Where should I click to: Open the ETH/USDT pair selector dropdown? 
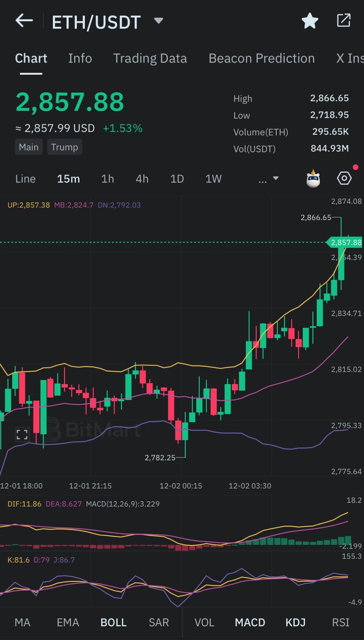point(158,21)
